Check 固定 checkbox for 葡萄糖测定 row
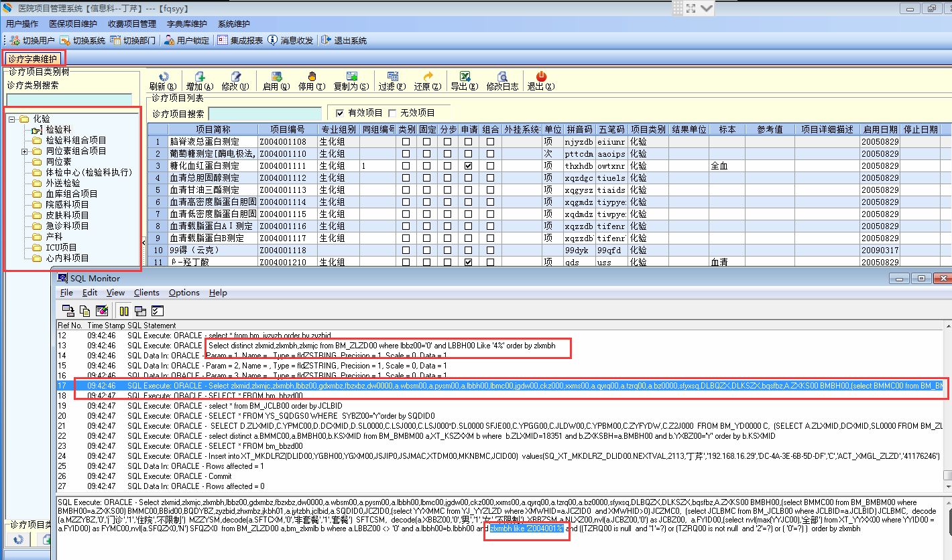The height and width of the screenshot is (560, 952). [427, 153]
